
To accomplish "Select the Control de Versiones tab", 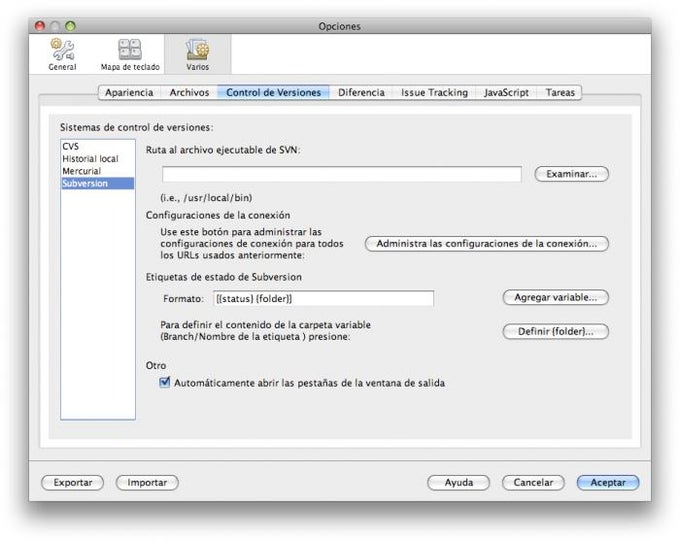I will [x=273, y=92].
